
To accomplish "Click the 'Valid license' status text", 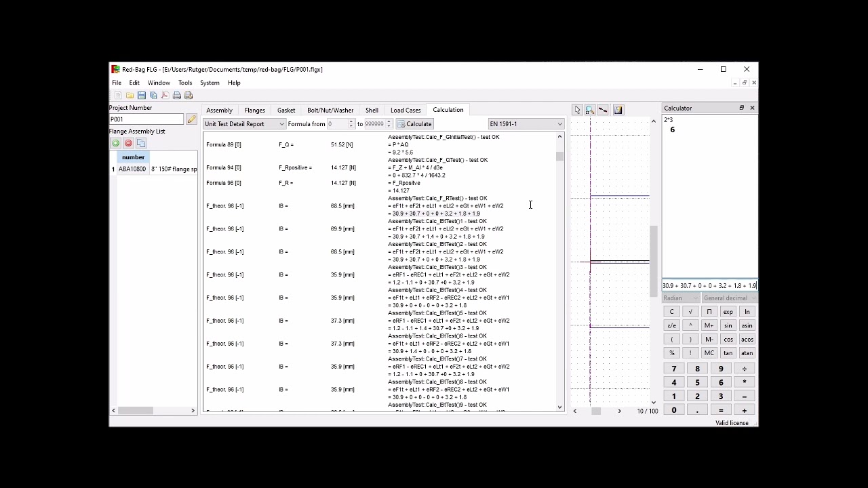I will tap(732, 423).
